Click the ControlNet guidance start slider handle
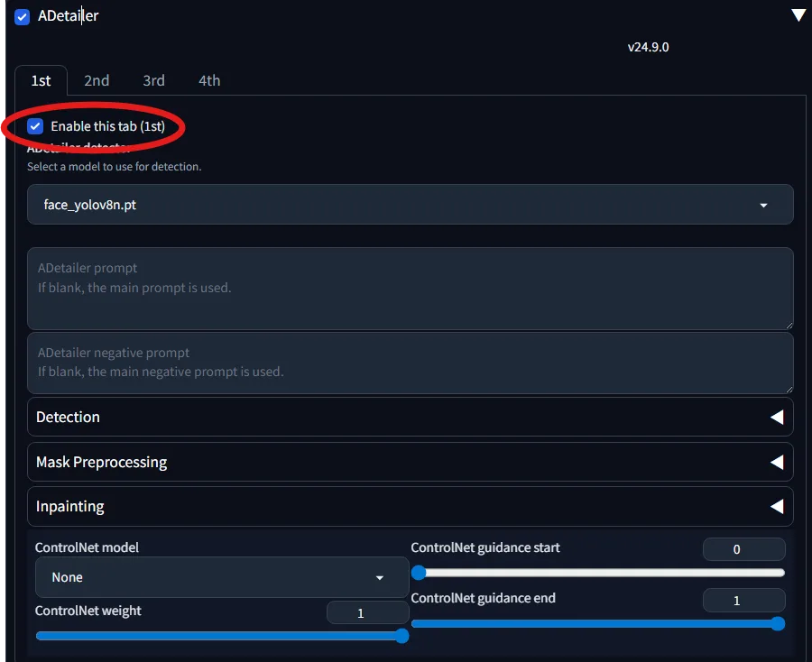Viewport: 812px width, 662px height. pos(419,572)
